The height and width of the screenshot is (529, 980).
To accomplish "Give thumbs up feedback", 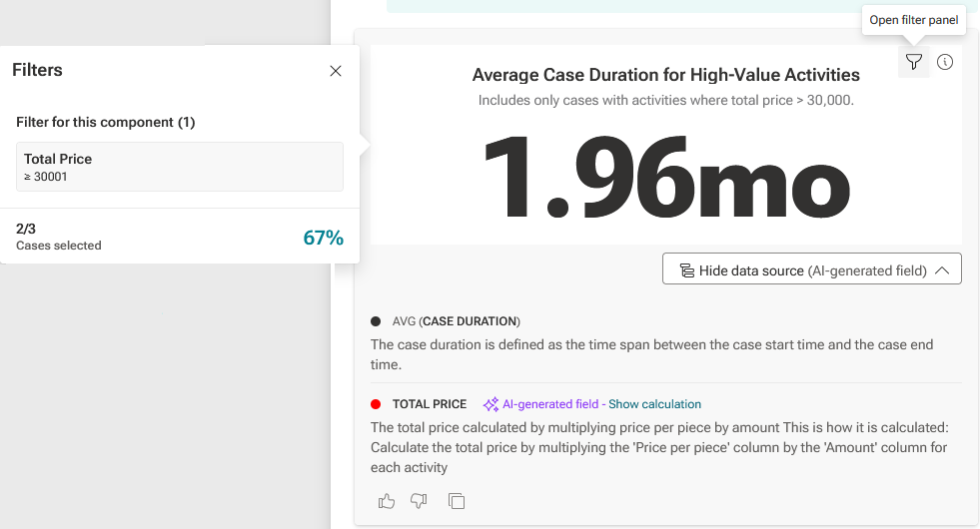I will (x=387, y=501).
